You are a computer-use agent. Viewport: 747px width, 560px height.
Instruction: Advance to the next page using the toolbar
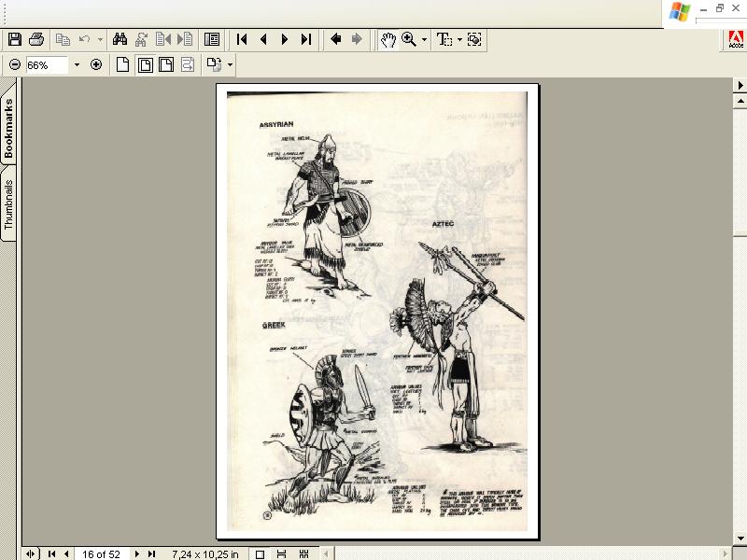(285, 39)
